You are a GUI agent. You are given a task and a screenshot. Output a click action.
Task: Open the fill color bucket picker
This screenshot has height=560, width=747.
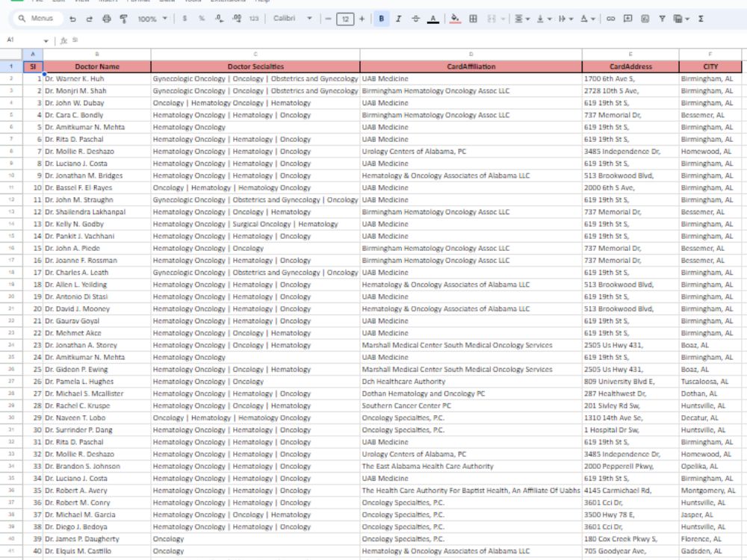click(x=455, y=19)
